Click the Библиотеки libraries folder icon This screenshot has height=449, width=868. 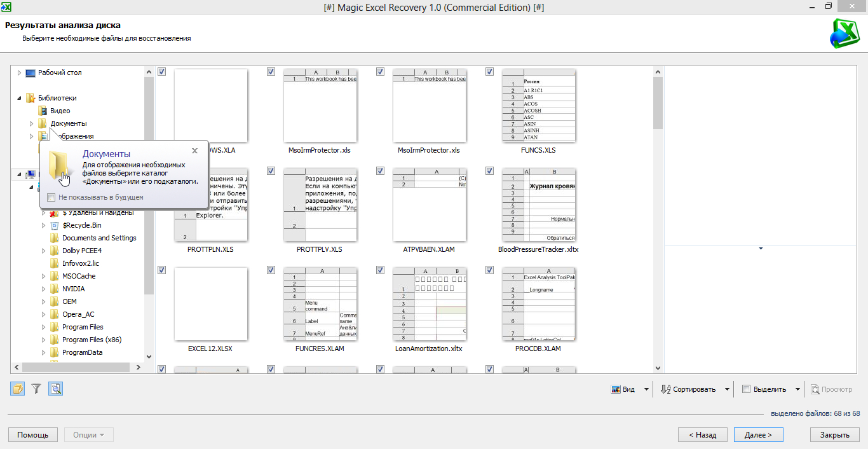coord(31,98)
